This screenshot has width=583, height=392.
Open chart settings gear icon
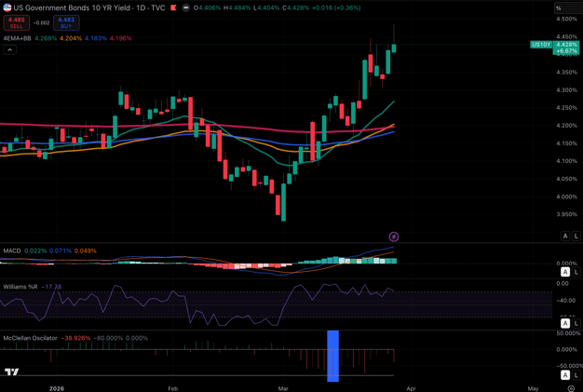[x=571, y=388]
